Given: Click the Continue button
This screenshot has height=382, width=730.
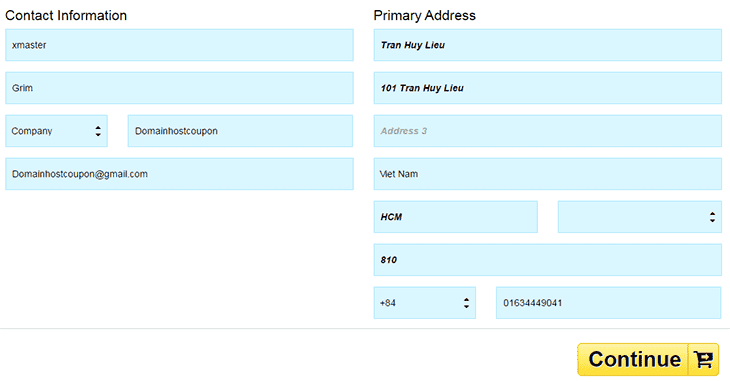Looking at the screenshot, I should 648,359.
